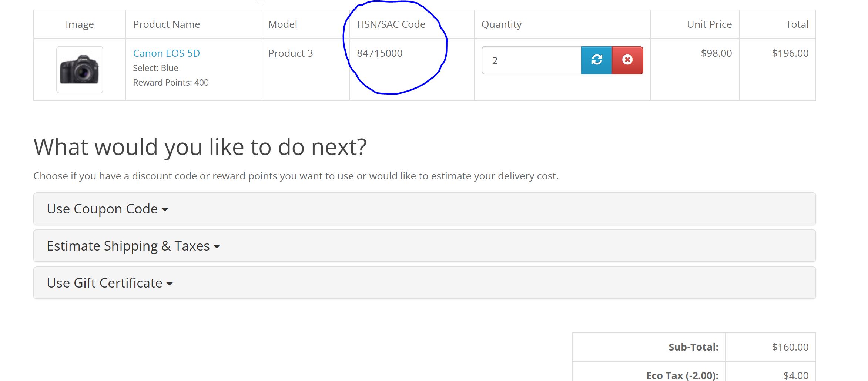Remove the Canon EOS 5D from cart

[x=627, y=60]
